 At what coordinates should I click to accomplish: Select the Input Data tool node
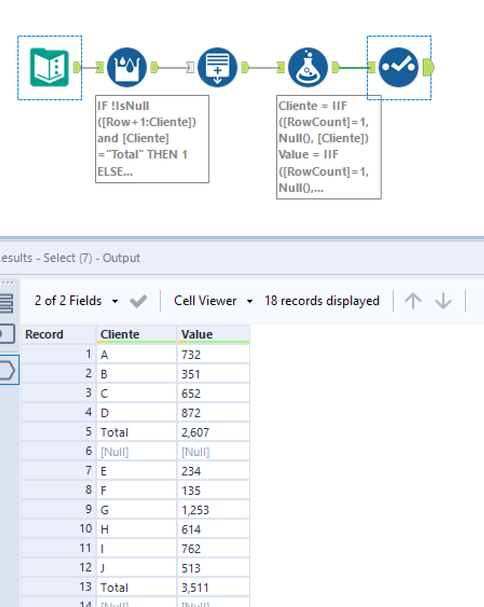coord(49,67)
